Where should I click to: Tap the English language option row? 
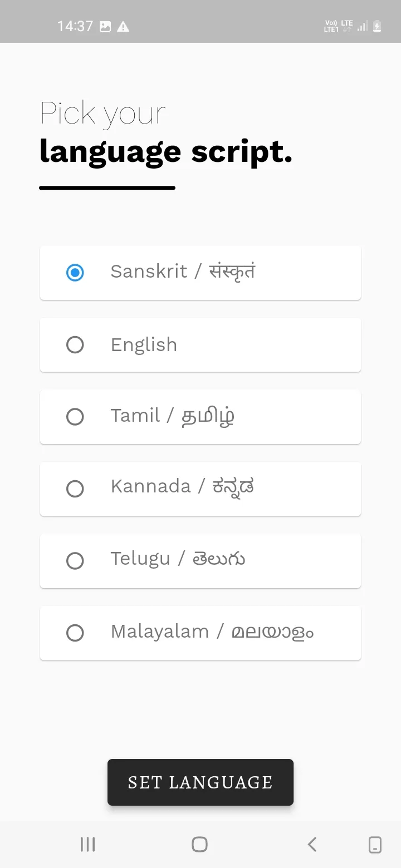200,345
